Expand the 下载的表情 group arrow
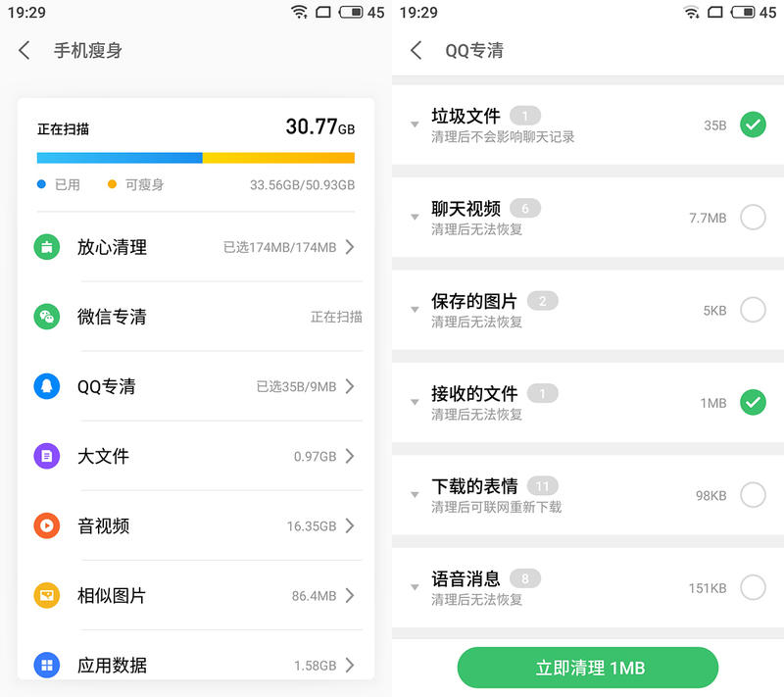 [416, 495]
